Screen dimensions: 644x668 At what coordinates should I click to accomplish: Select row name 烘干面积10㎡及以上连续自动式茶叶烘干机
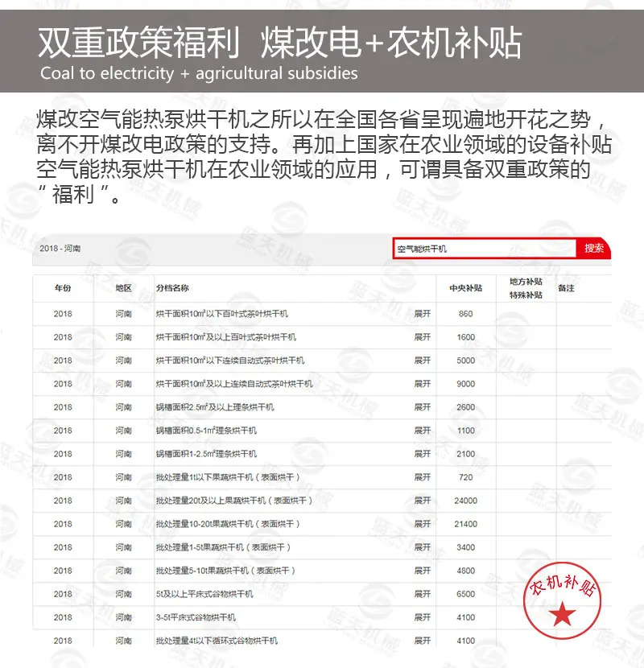pyautogui.click(x=234, y=384)
